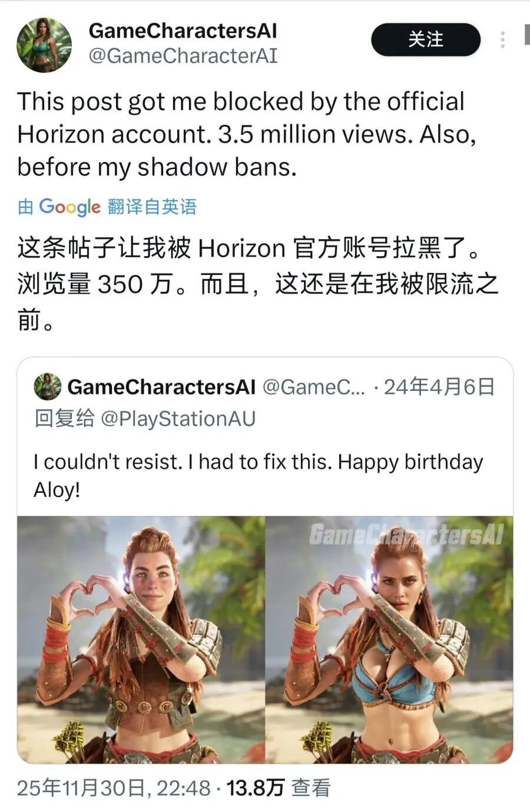Tap the 13.8万 查看 view count
Viewport: 530px width, 812px height.
(279, 788)
